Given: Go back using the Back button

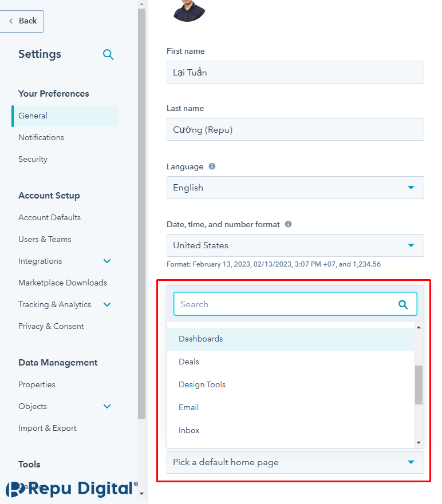Looking at the screenshot, I should 22,21.
